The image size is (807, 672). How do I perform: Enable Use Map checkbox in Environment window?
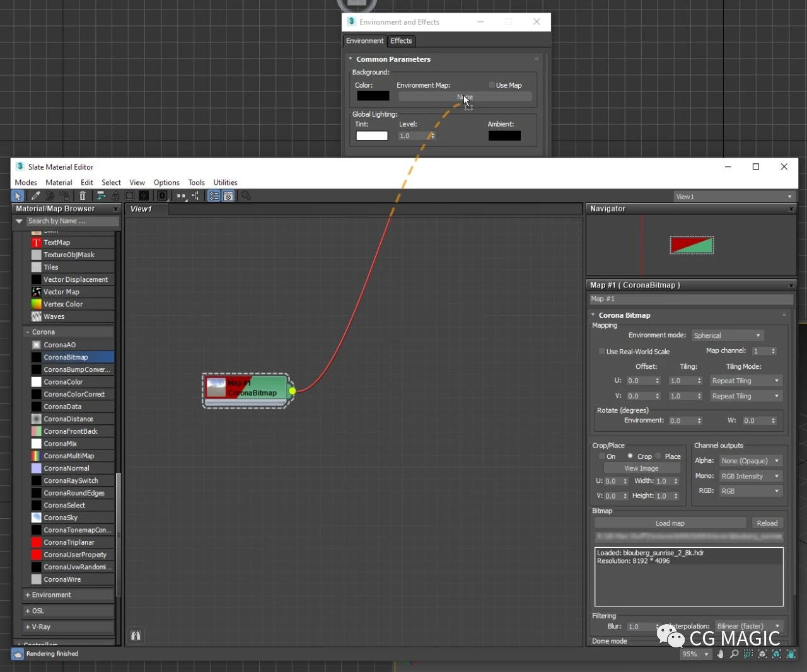point(492,85)
